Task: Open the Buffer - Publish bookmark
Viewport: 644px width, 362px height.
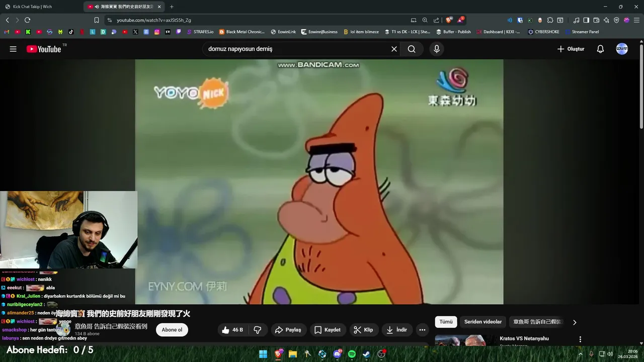Action: [x=454, y=32]
